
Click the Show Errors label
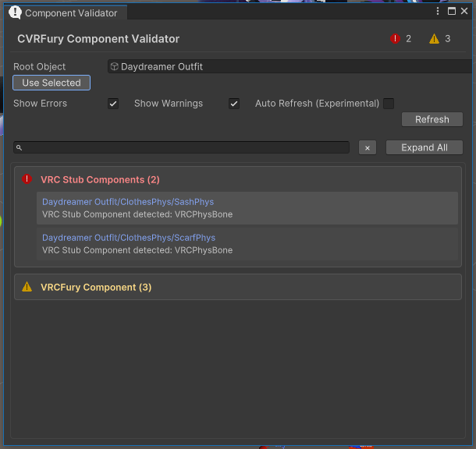40,104
